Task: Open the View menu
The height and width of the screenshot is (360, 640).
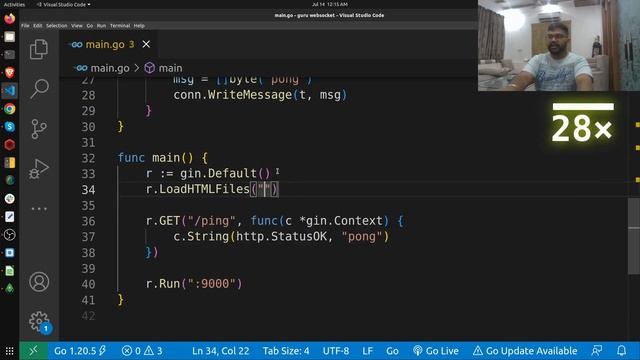Action: [x=77, y=26]
